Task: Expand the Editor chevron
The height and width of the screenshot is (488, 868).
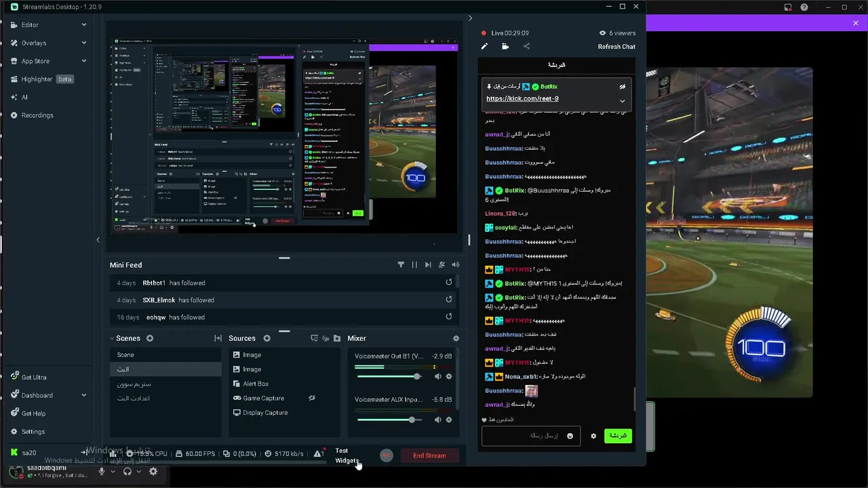Action: [x=84, y=24]
